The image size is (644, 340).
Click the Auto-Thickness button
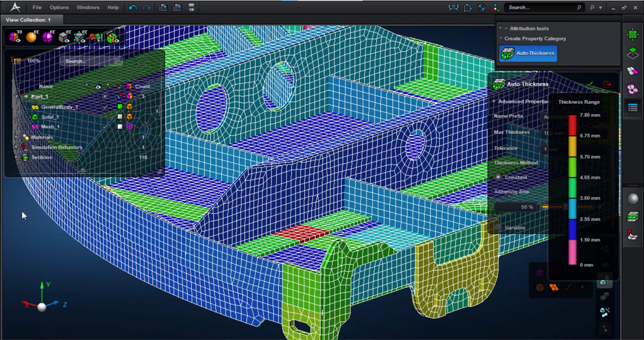(x=528, y=53)
